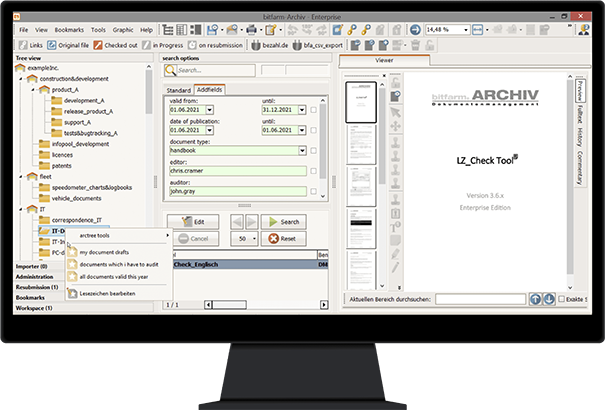The image size is (605, 410).
Task: Click the viewer vertical scrollbar
Action: click(570, 177)
